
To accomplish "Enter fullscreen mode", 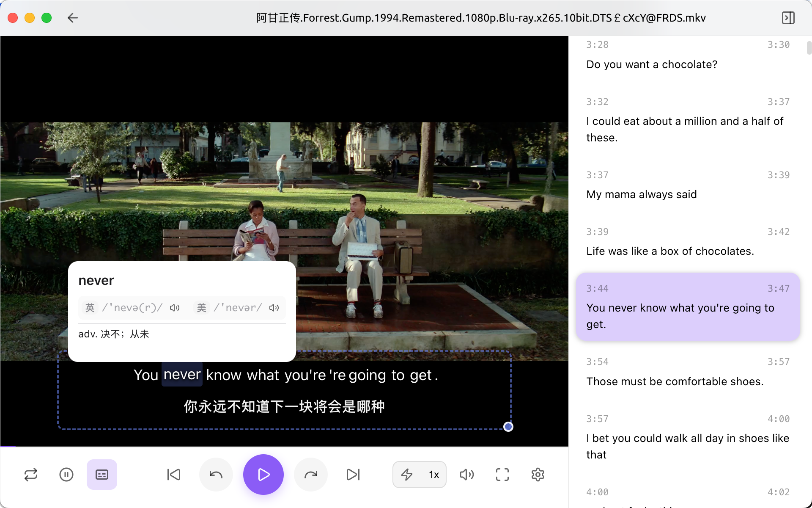I will click(502, 475).
